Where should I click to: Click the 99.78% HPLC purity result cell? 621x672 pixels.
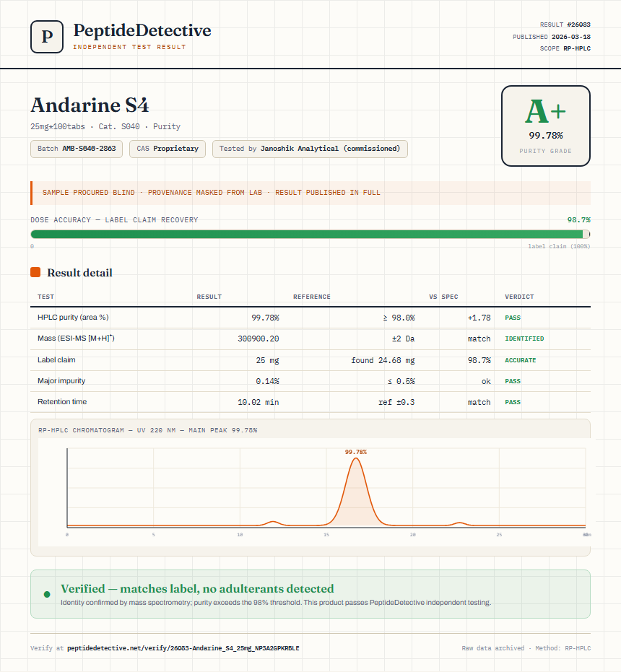pos(265,318)
